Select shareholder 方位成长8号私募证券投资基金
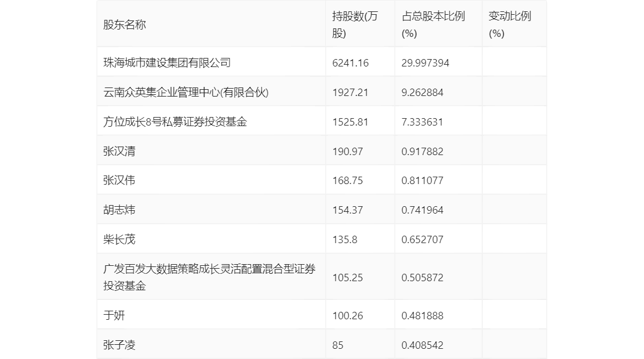 (175, 122)
